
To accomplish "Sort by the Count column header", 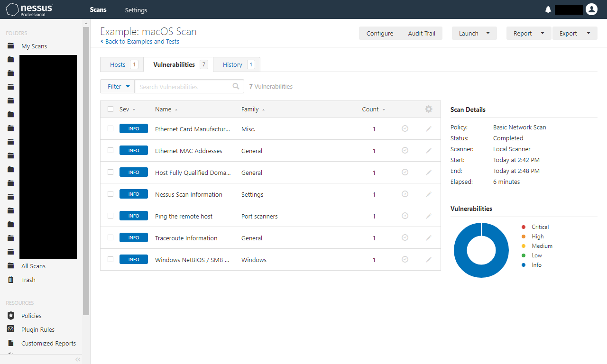I will pos(374,109).
